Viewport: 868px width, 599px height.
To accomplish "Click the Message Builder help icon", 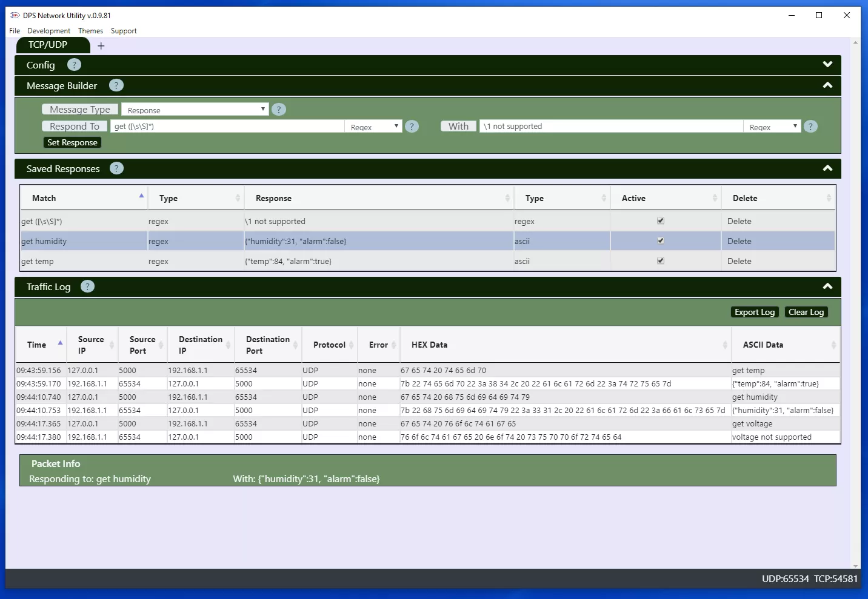I will click(x=116, y=85).
